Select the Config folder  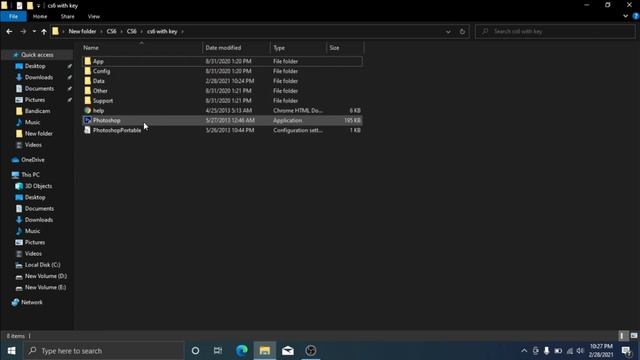222,71
